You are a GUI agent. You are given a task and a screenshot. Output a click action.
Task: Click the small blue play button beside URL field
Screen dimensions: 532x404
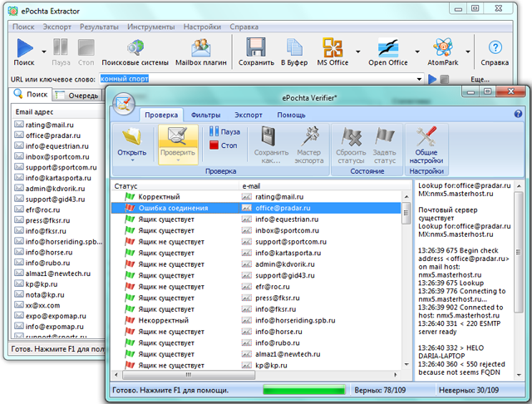tap(432, 79)
